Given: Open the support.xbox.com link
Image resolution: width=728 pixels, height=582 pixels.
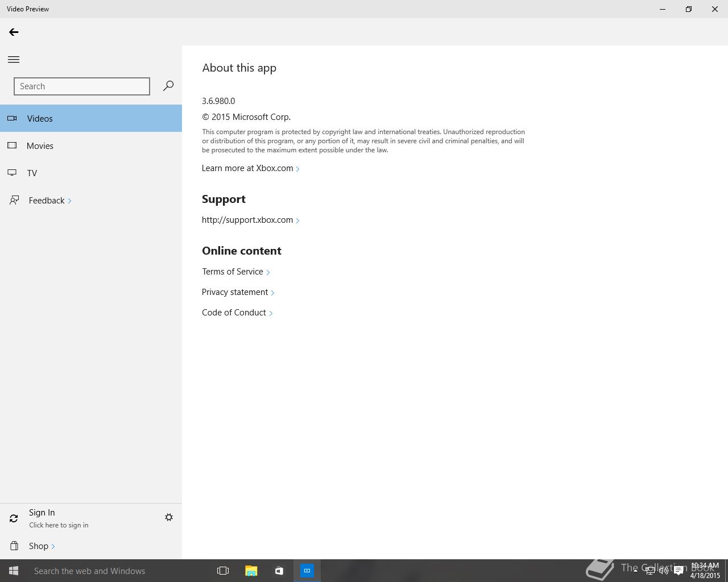Looking at the screenshot, I should [x=251, y=220].
